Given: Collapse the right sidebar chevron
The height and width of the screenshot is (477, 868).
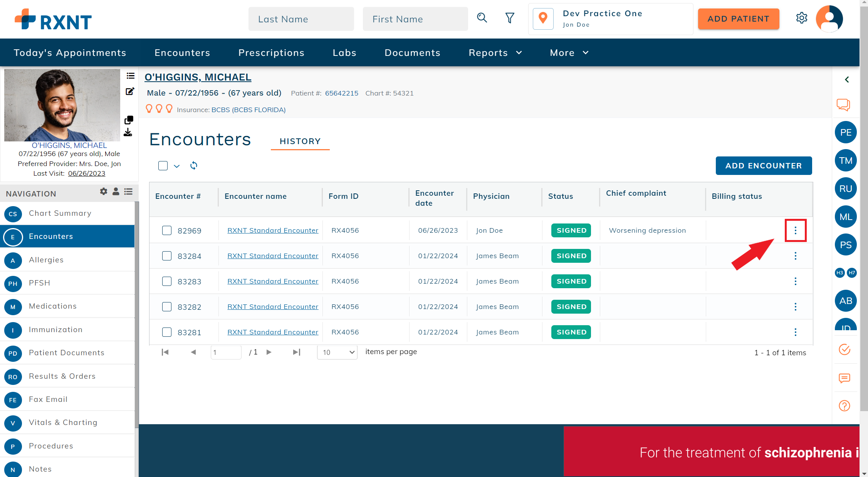Looking at the screenshot, I should (847, 79).
